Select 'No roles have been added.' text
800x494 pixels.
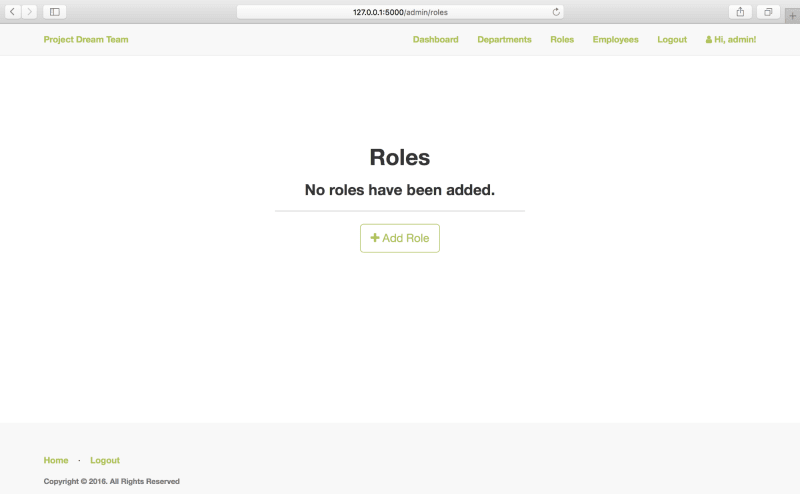coord(400,190)
